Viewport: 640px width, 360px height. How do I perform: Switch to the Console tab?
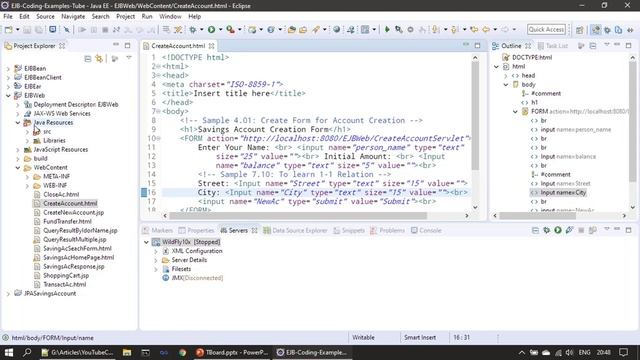click(426, 231)
